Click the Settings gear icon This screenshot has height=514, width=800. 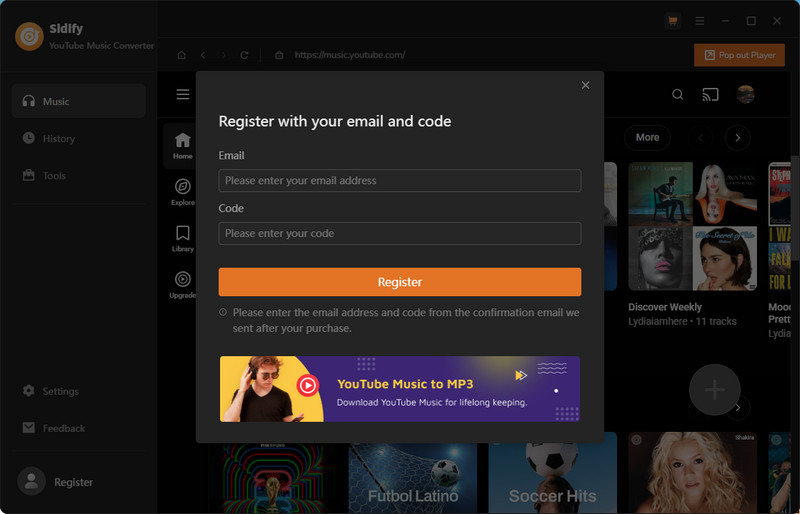coord(29,390)
